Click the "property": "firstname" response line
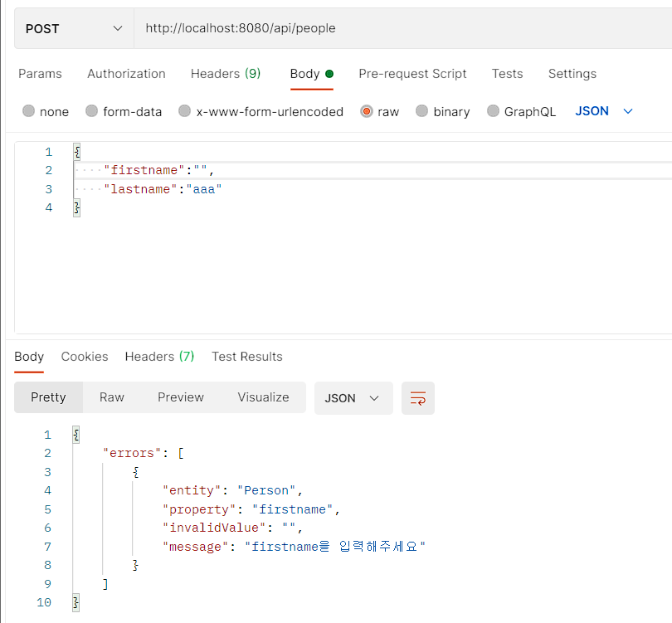The height and width of the screenshot is (623, 672). pyautogui.click(x=251, y=509)
